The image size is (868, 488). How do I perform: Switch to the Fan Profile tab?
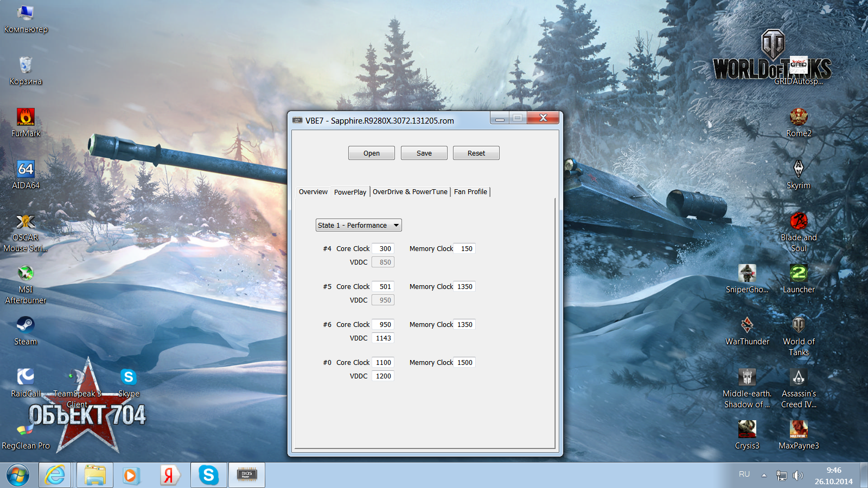pos(470,192)
